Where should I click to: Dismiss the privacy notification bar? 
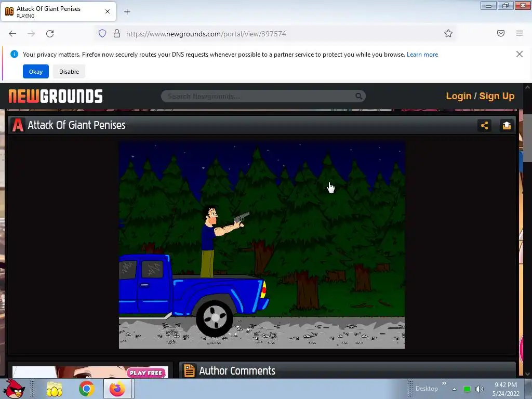pyautogui.click(x=520, y=54)
